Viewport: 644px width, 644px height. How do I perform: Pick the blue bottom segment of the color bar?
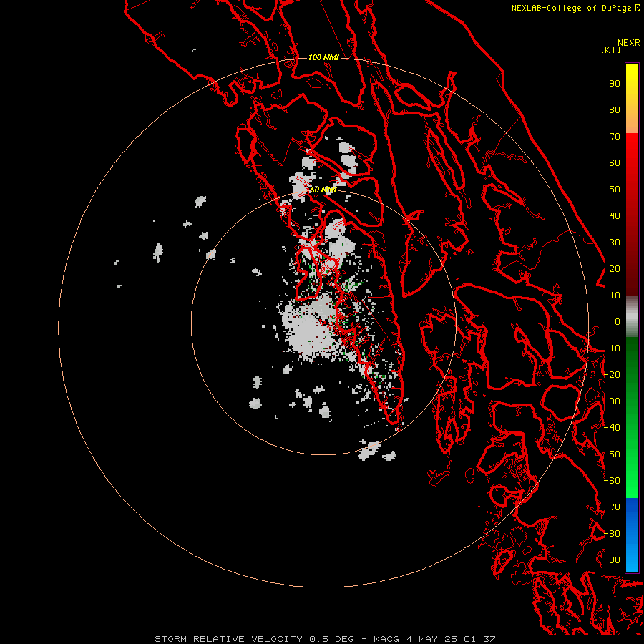click(632, 535)
